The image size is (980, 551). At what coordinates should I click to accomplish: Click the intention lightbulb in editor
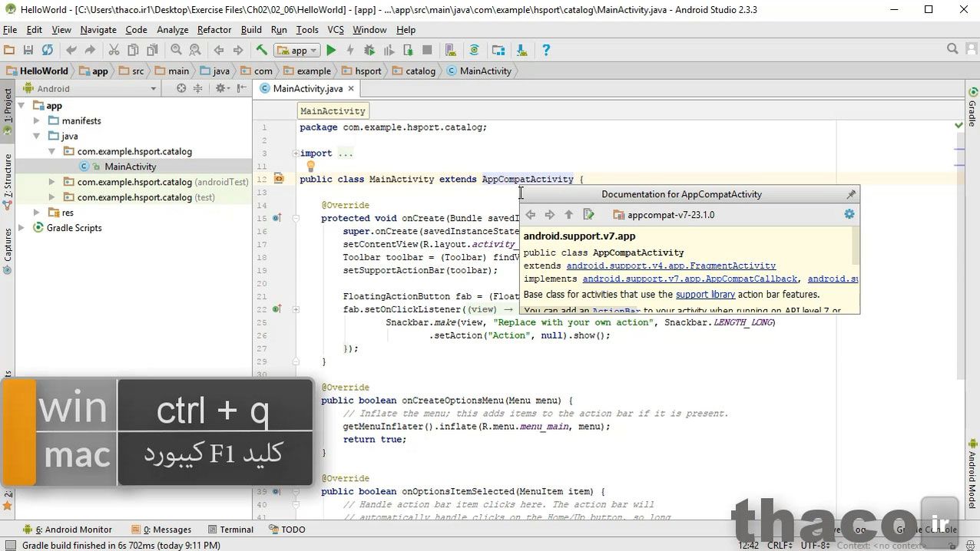pyautogui.click(x=310, y=166)
